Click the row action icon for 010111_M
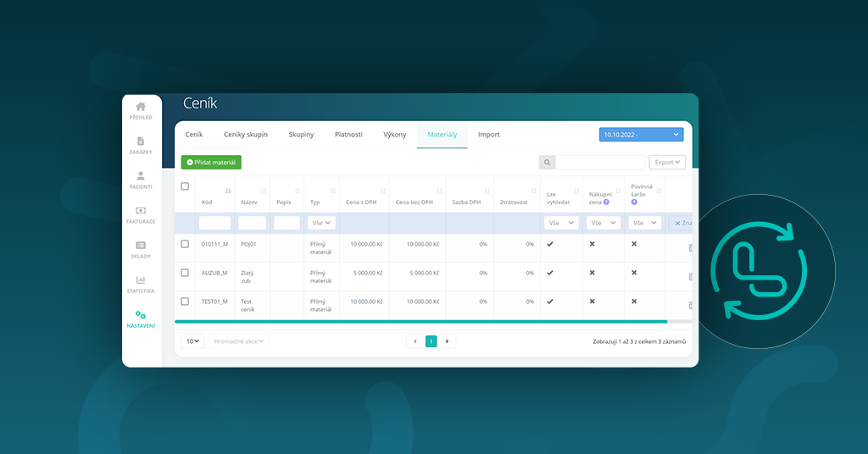This screenshot has height=454, width=868. 690,247
